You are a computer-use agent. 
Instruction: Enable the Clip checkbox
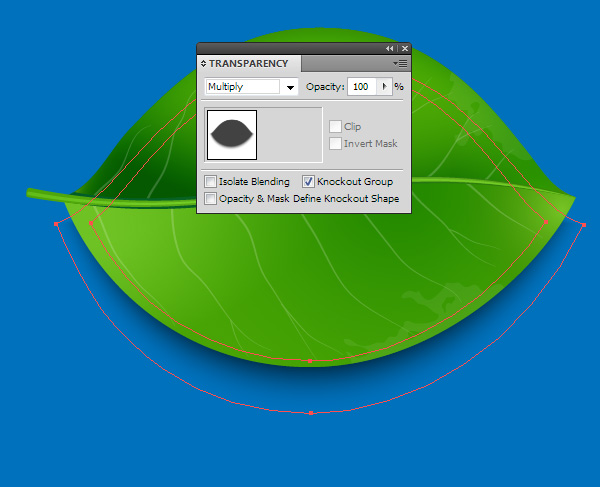(x=336, y=127)
